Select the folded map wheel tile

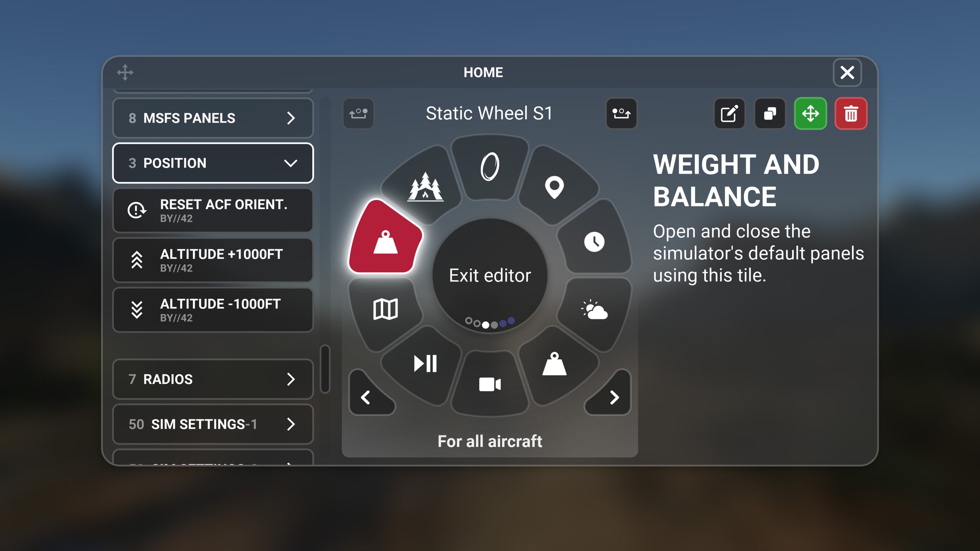tap(385, 309)
